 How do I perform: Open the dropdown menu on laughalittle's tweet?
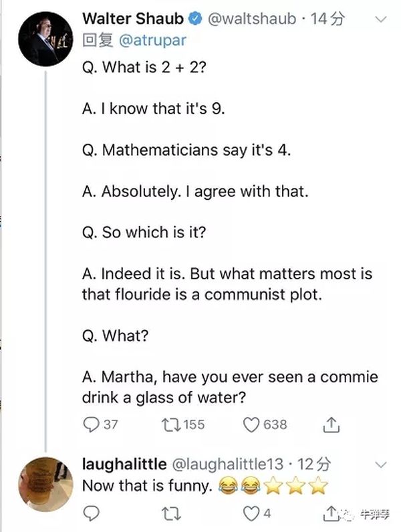tap(380, 464)
